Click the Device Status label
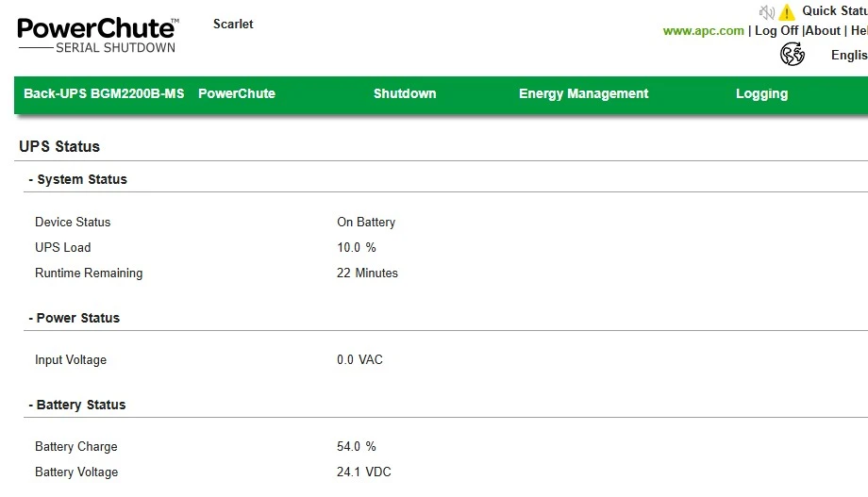This screenshot has height=497, width=868. 73,222
